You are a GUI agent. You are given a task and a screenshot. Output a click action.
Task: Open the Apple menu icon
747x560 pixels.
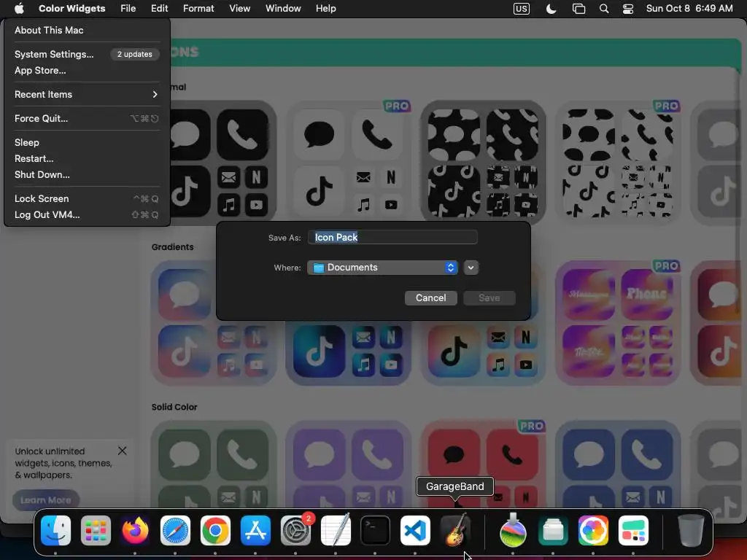tap(19, 9)
